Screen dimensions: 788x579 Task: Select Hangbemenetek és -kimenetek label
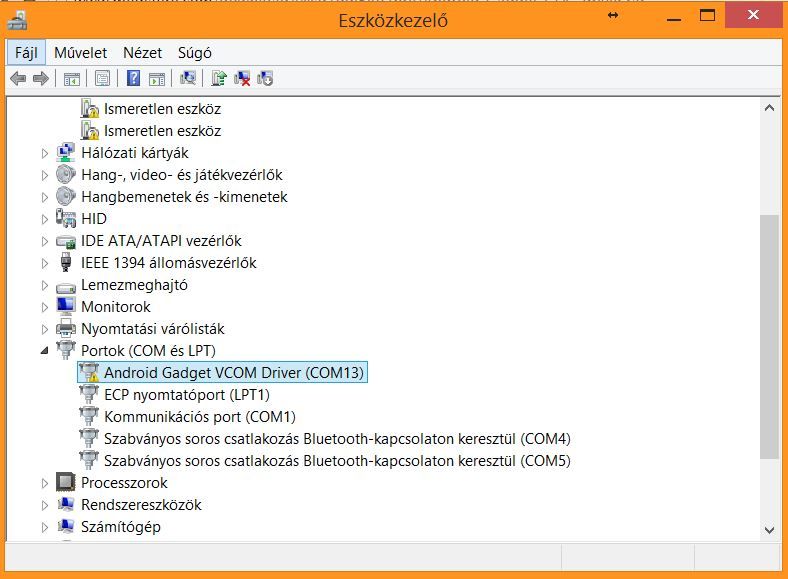[184, 197]
